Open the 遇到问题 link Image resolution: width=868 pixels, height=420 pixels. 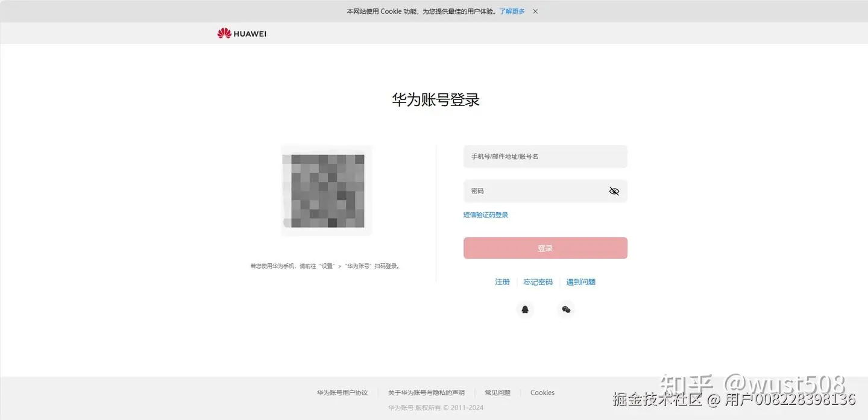[x=581, y=282]
